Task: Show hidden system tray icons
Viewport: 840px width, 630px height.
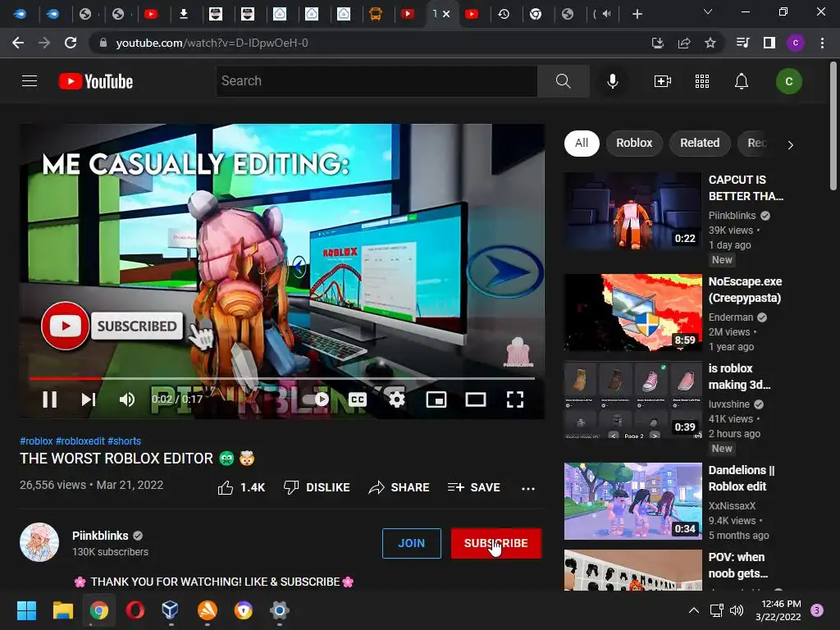Action: tap(693, 610)
